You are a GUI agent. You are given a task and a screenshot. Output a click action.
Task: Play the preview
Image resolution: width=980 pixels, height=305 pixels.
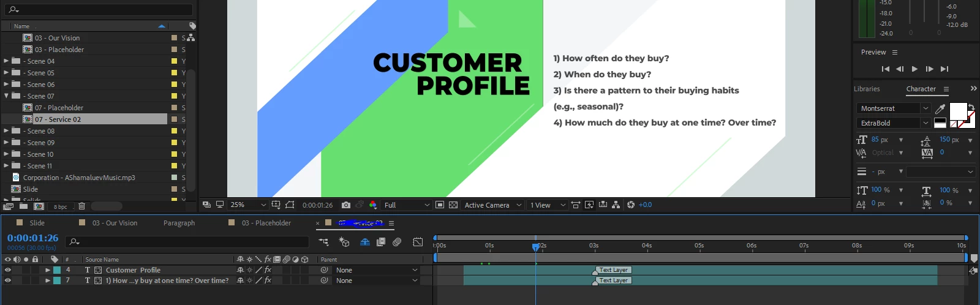click(914, 69)
